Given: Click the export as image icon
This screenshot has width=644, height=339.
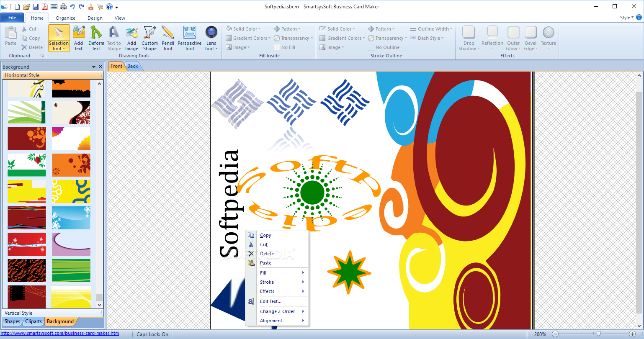Looking at the screenshot, I should pyautogui.click(x=54, y=7).
